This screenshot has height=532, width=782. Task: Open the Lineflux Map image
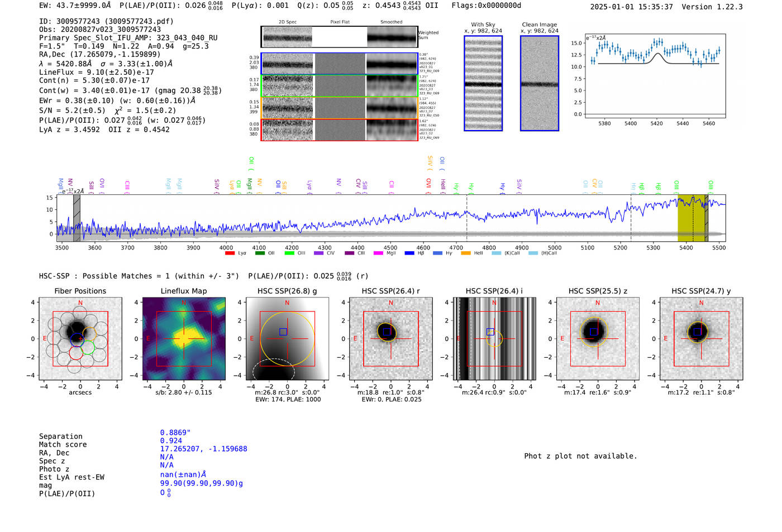[184, 338]
